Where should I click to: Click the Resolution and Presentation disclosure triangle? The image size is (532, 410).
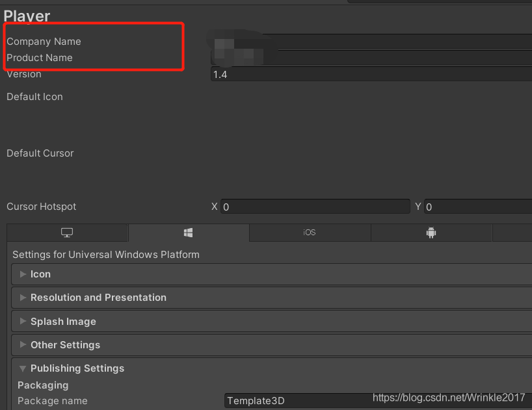(x=23, y=298)
